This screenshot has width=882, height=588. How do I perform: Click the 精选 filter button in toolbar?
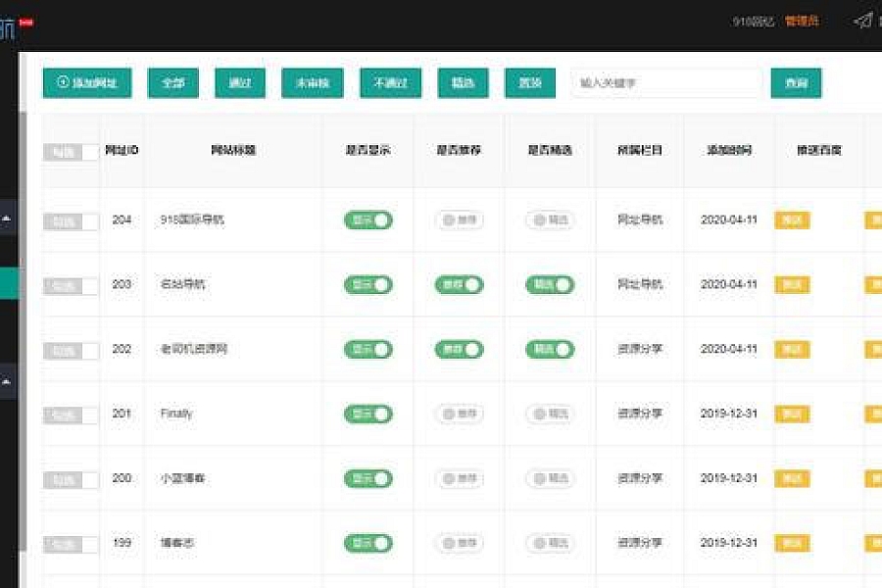pyautogui.click(x=463, y=82)
